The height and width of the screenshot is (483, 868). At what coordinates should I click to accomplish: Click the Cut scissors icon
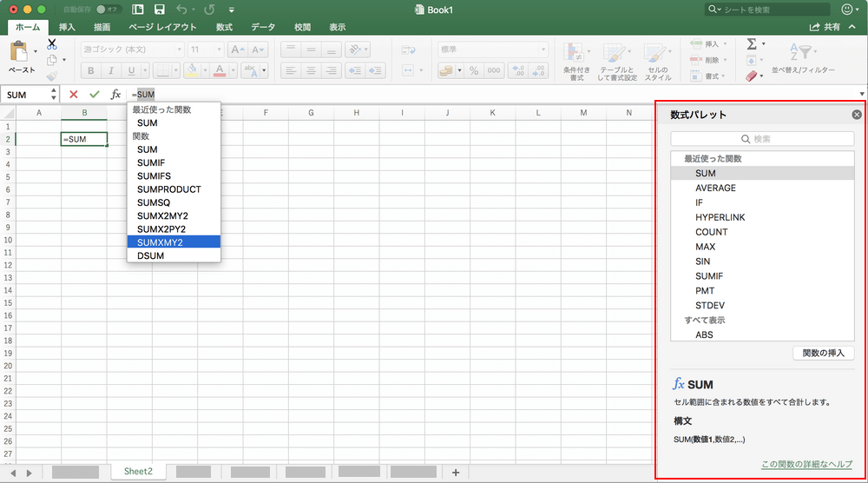coord(52,43)
